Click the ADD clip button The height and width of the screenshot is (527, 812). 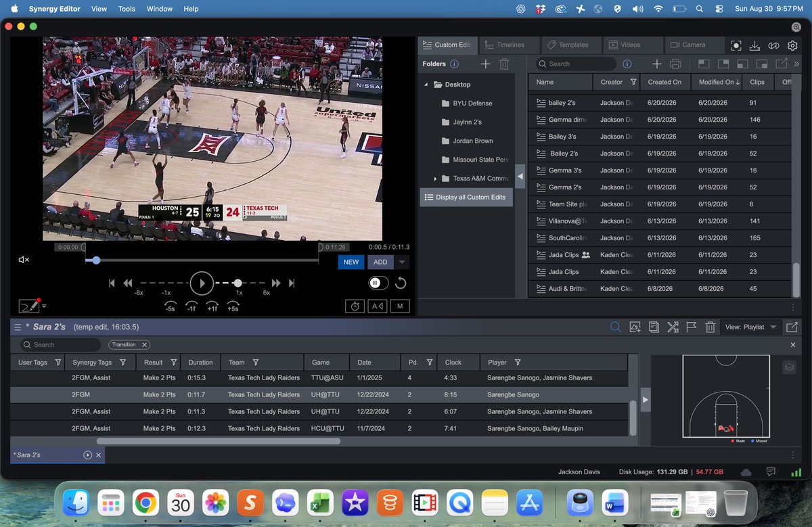coord(380,262)
